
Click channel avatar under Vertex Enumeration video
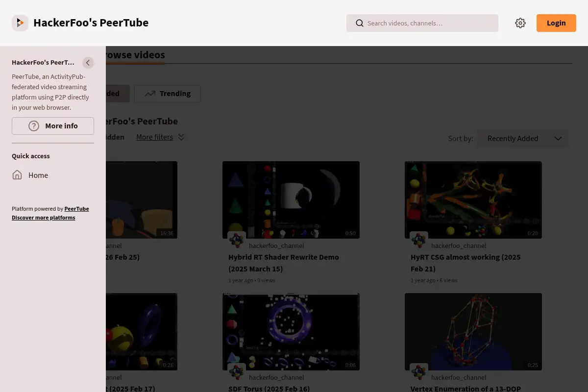[419, 372]
